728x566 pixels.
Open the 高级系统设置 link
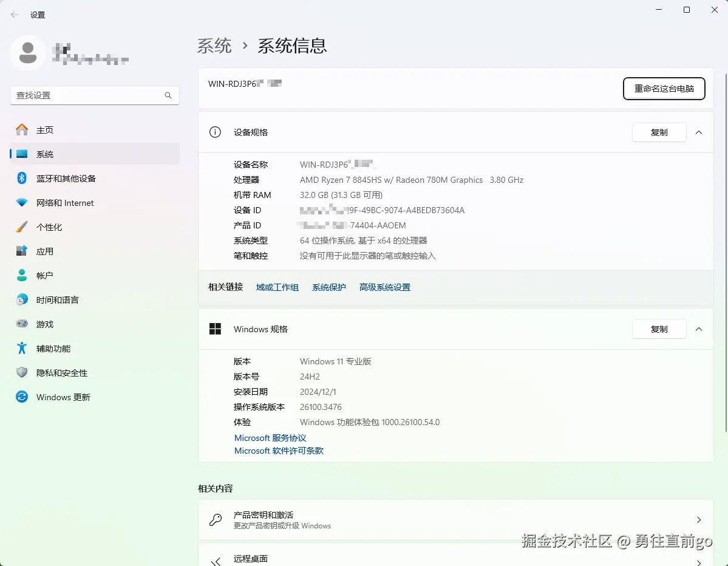click(x=384, y=287)
